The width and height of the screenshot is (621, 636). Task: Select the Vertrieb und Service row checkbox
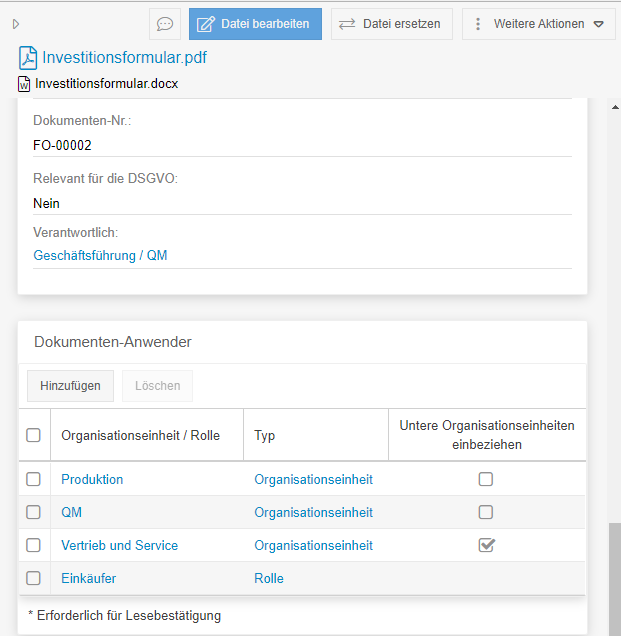pos(33,545)
